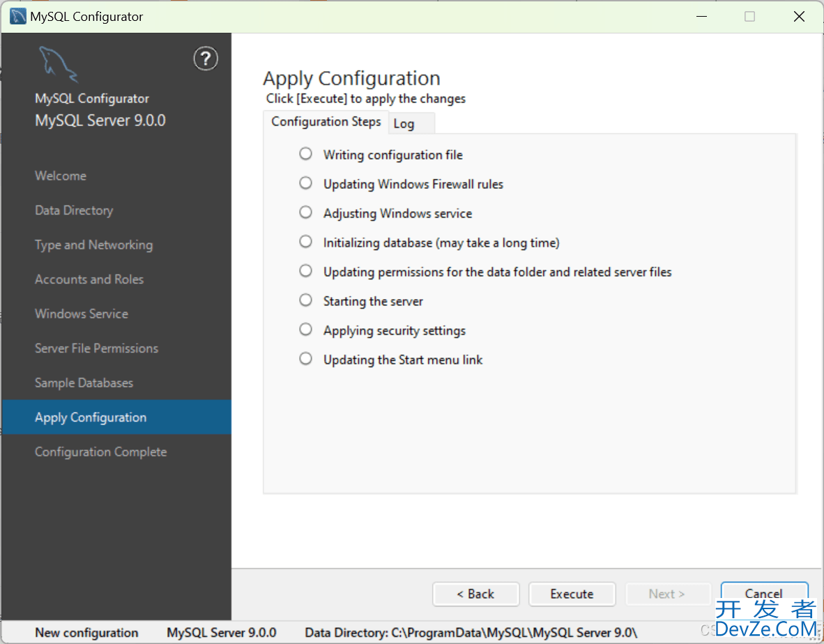This screenshot has height=644, width=824.
Task: Click 'Click [Execute] to apply the changes' text
Action: pyautogui.click(x=366, y=99)
